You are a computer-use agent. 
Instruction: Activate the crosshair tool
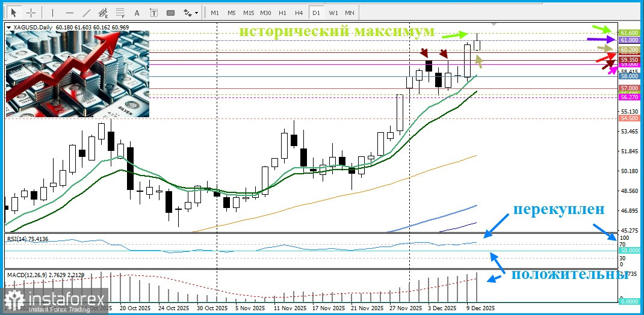coord(31,13)
